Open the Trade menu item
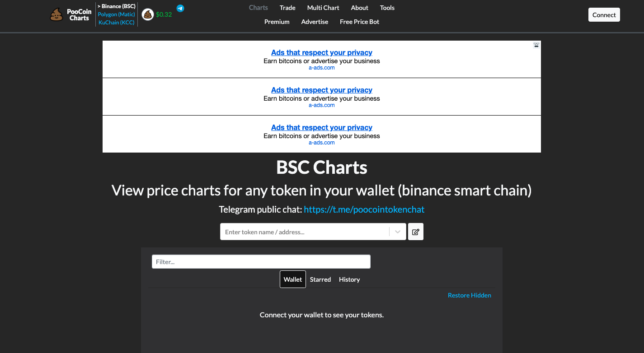Image resolution: width=644 pixels, height=353 pixels. pyautogui.click(x=287, y=8)
